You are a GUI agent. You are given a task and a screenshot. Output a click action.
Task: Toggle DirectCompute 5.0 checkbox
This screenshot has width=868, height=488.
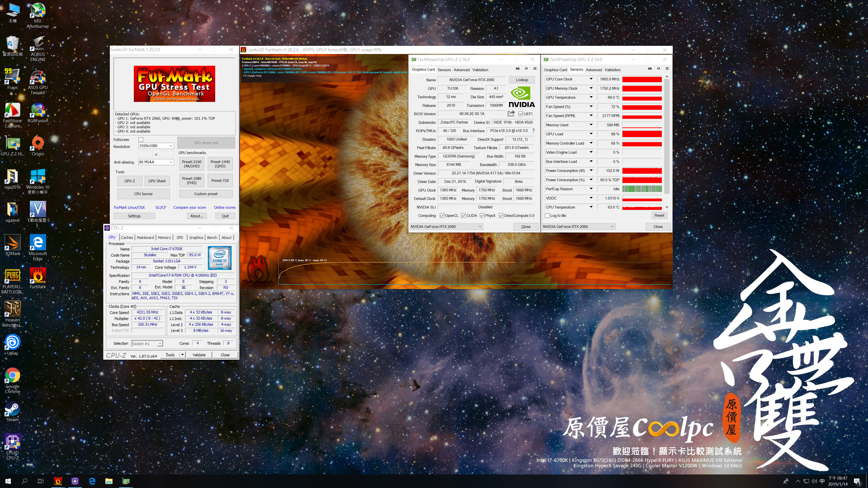[x=501, y=216]
